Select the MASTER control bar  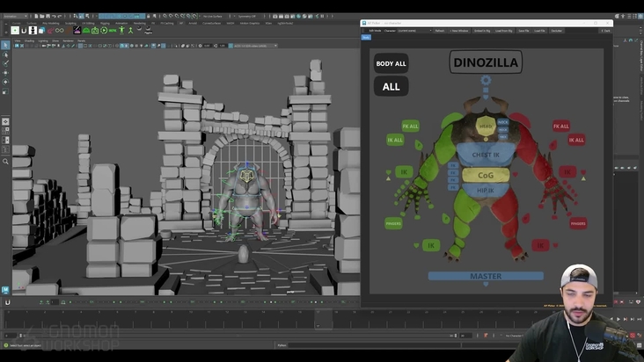click(x=486, y=276)
